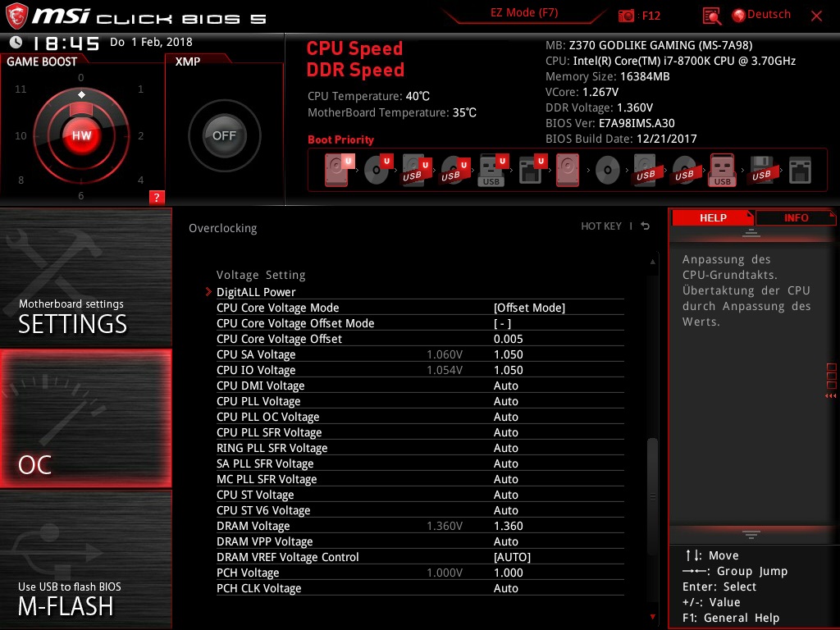Select the UEFI USB CD/DVD boot icon
Image resolution: width=840 pixels, height=630 pixels.
(454, 171)
